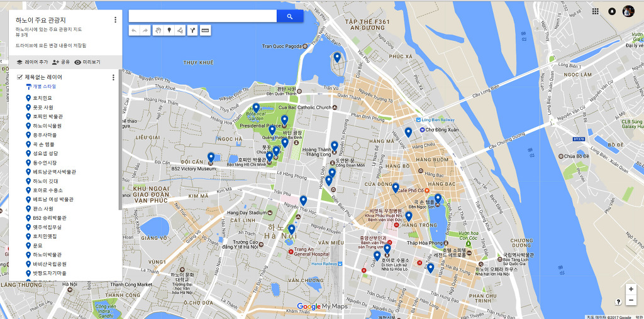Image resolution: width=644 pixels, height=319 pixels.
Task: Select the Add directions tool
Action: [x=192, y=30]
